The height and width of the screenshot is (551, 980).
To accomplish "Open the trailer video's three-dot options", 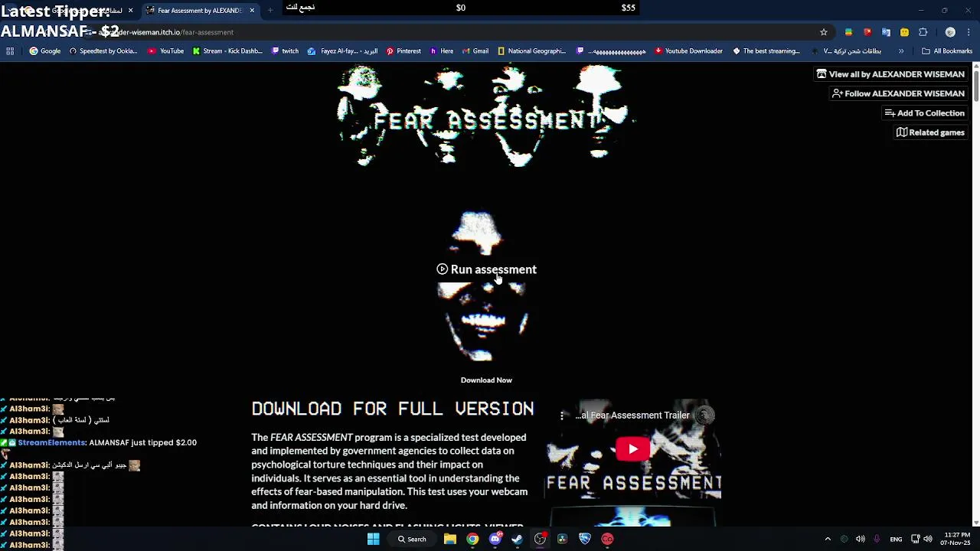I will [x=562, y=416].
